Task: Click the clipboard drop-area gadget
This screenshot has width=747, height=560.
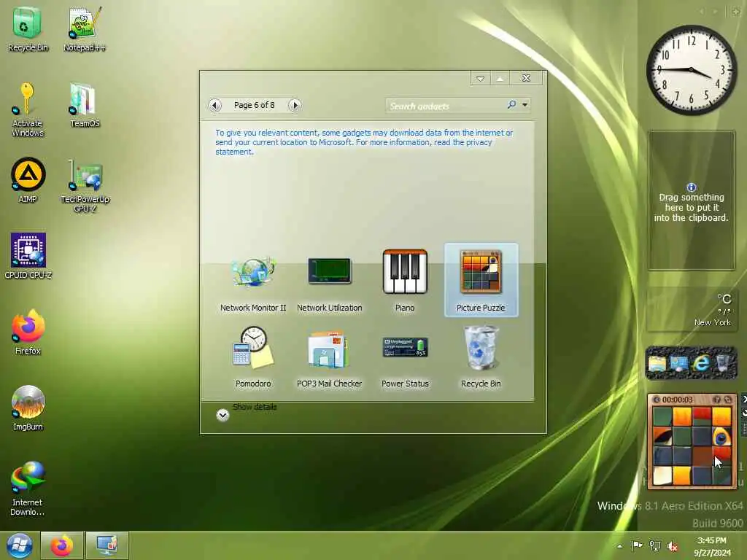Action: click(x=692, y=201)
